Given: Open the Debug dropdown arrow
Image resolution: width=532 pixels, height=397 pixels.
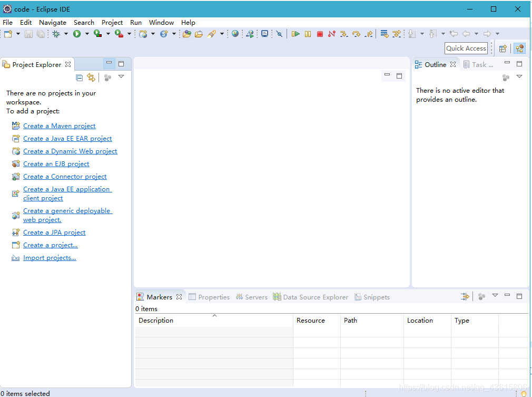Looking at the screenshot, I should tap(66, 34).
